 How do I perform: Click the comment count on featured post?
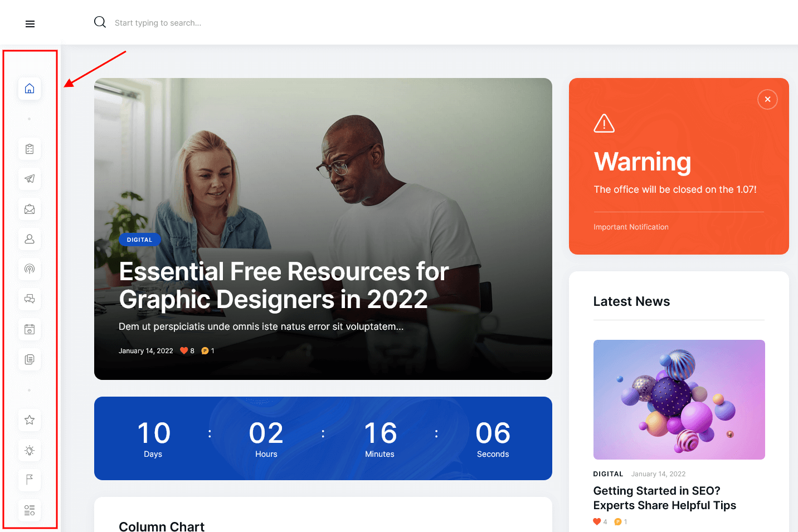click(x=208, y=351)
